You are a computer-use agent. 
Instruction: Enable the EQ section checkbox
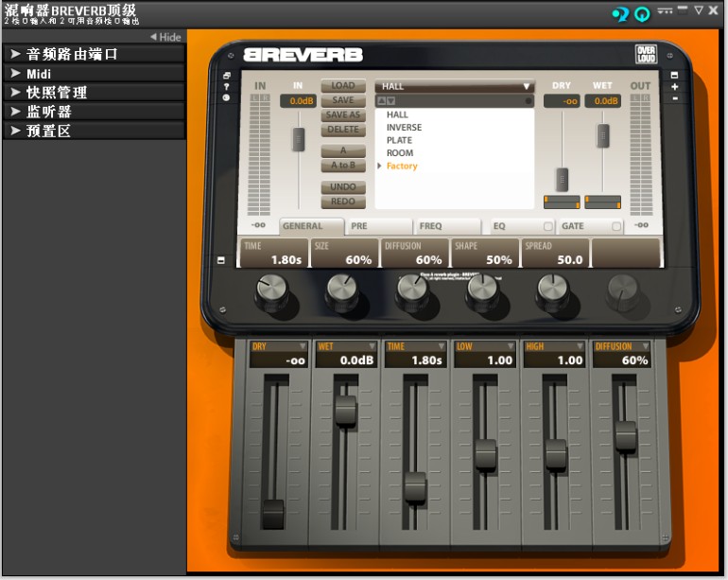click(x=547, y=226)
